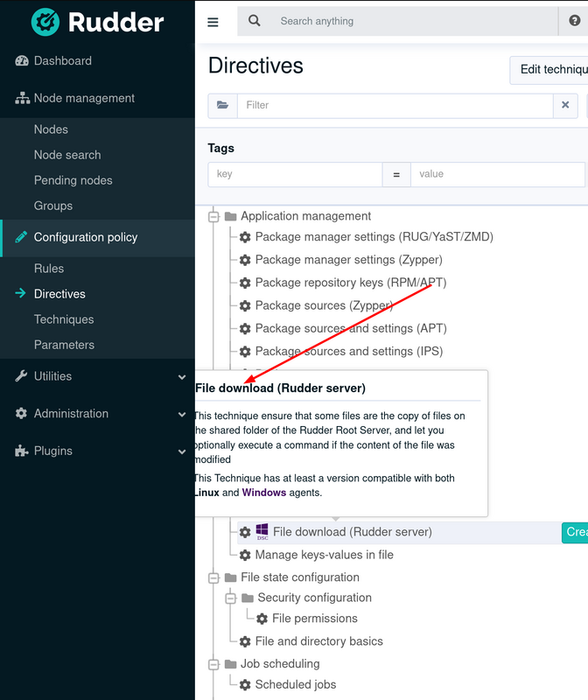Open Node search submenu item
The width and height of the screenshot is (588, 700).
coord(67,155)
